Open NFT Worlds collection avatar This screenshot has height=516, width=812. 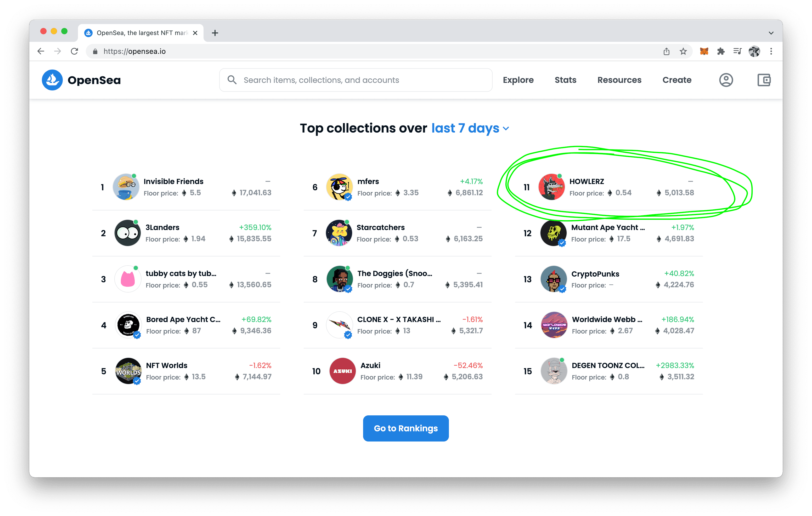coord(128,371)
